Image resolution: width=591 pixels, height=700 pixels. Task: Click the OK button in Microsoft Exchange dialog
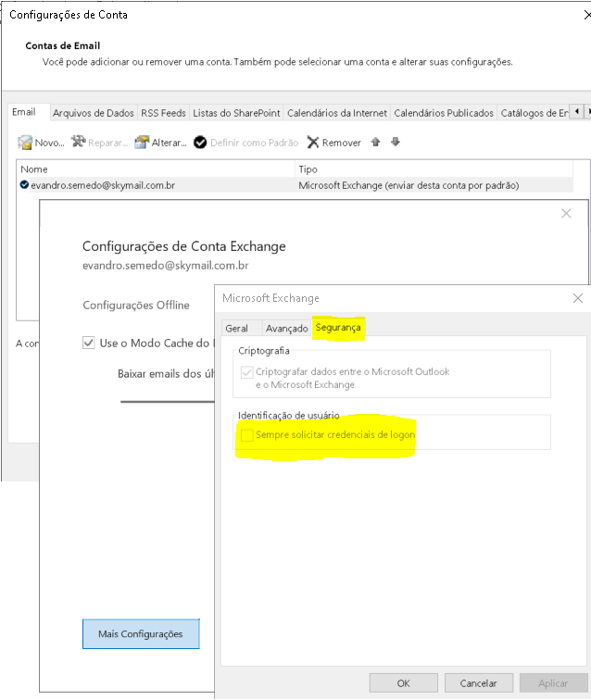click(403, 683)
